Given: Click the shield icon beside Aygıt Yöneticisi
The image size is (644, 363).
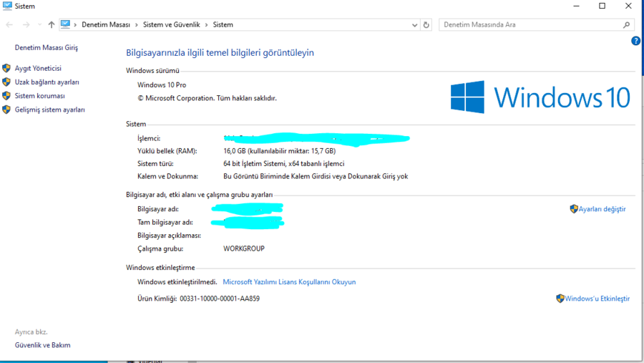Looking at the screenshot, I should pos(6,68).
